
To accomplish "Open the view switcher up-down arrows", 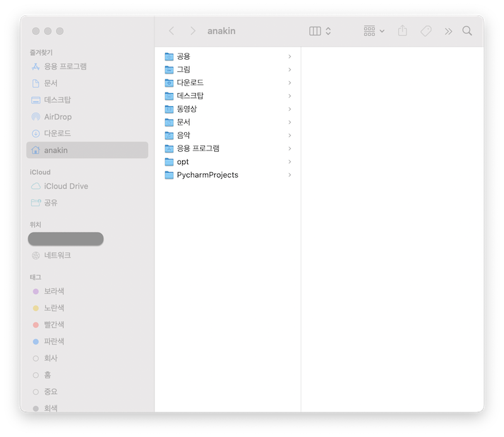I will point(328,31).
